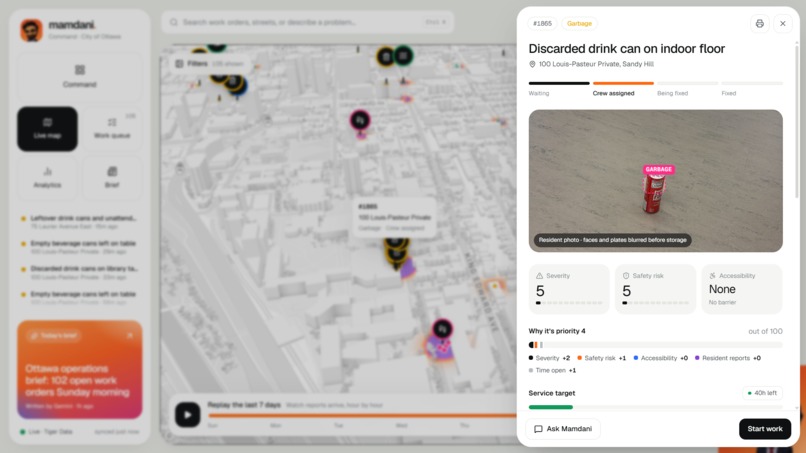
Task: Click the Accessibility wheelchair icon
Action: (712, 276)
